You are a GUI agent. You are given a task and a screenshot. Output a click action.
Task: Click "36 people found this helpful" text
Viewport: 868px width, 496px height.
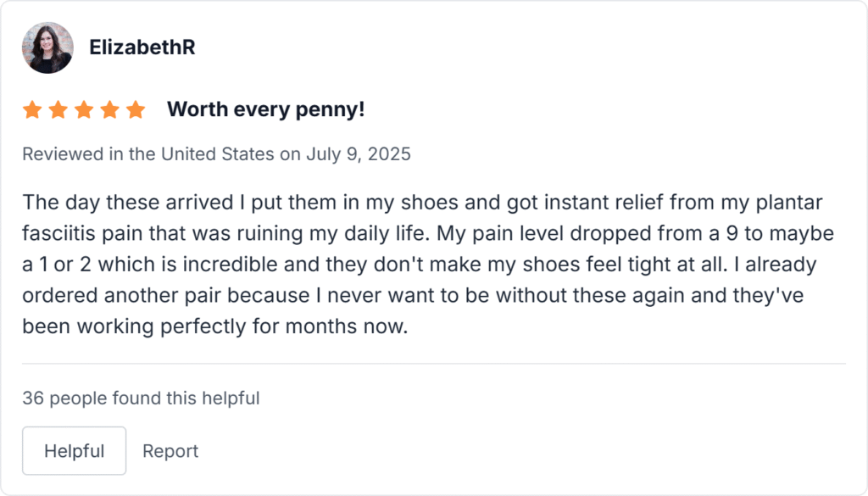[141, 398]
